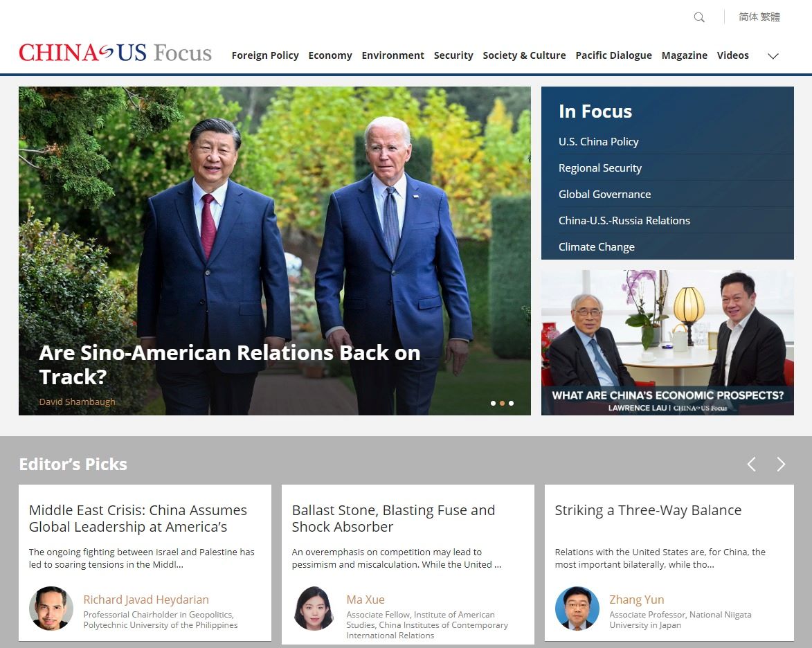Open China-U.S.-Russia Relations in In Focus
This screenshot has height=648, width=812.
pos(624,221)
